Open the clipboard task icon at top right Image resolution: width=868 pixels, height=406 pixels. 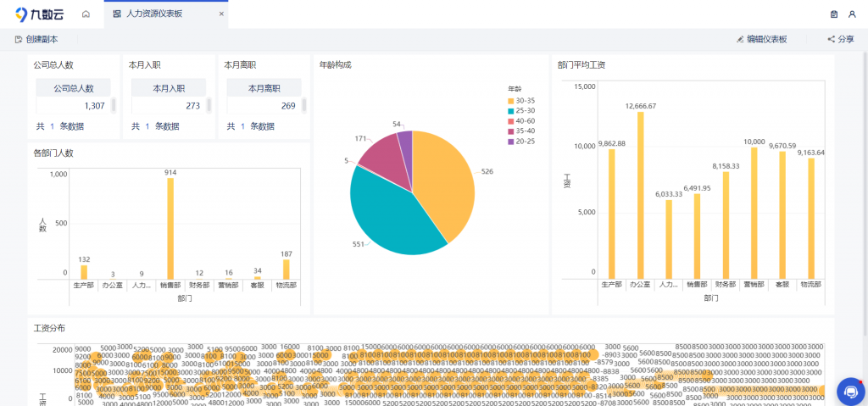pyautogui.click(x=834, y=14)
